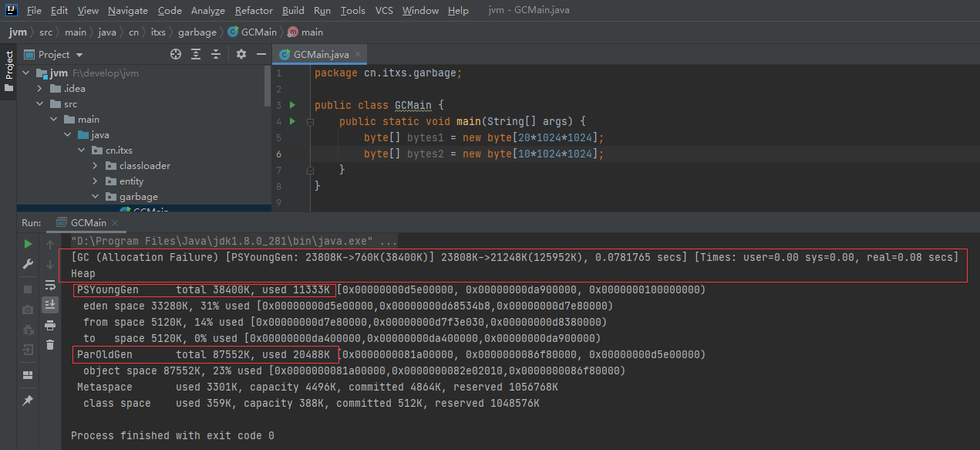Collapse garbage package
The width and height of the screenshot is (980, 450).
pyautogui.click(x=96, y=197)
